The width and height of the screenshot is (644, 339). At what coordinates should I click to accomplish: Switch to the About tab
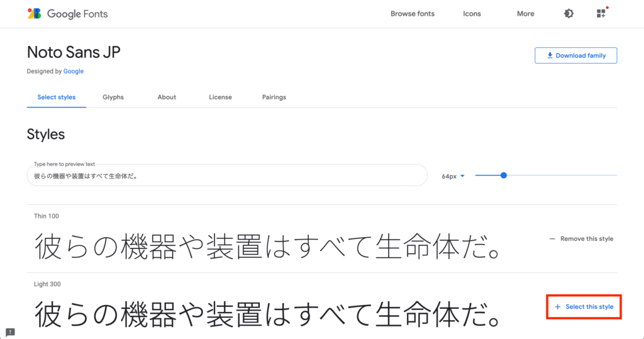click(x=167, y=97)
